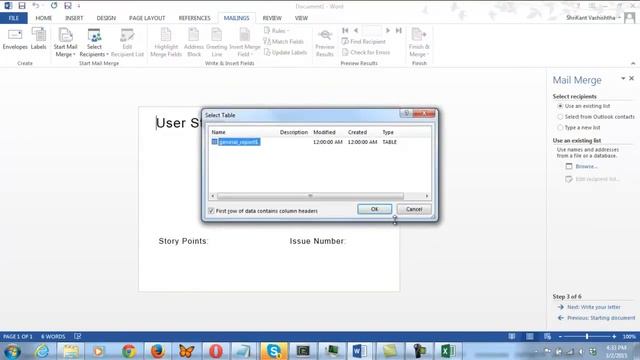Go to the first record arrow
Screen dimensions: 640x360
[345, 30]
